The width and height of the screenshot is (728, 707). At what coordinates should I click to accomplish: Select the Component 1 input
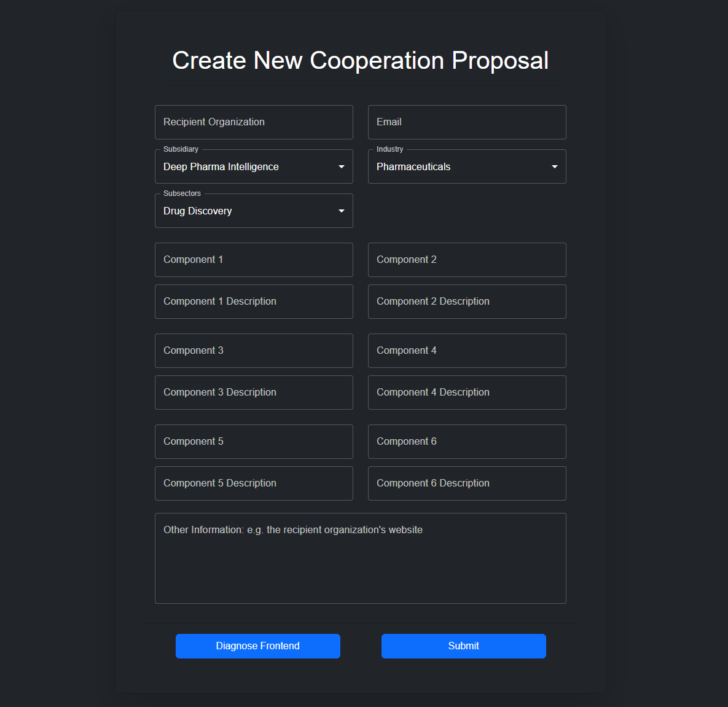click(254, 260)
